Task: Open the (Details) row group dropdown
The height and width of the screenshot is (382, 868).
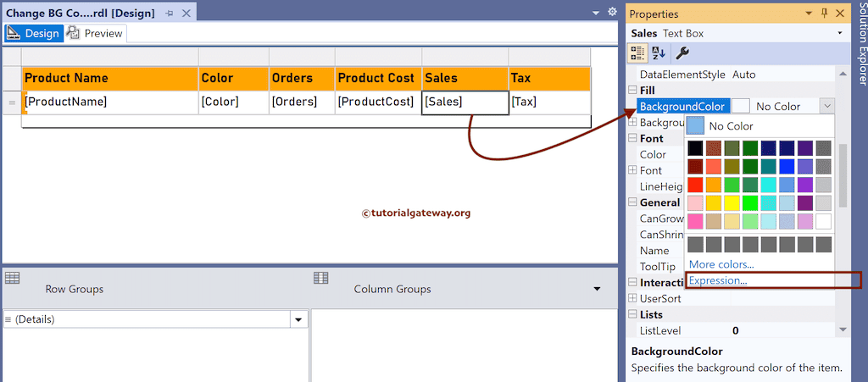Action: (298, 320)
